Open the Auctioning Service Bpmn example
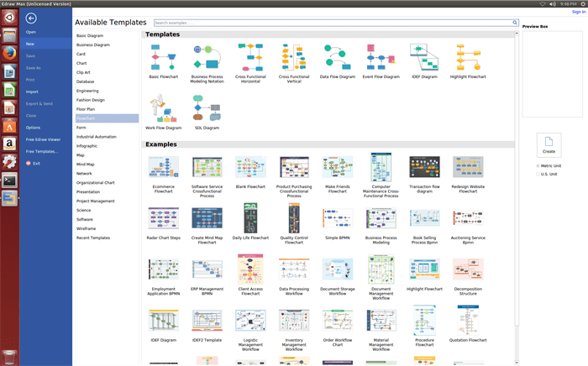This screenshot has width=588, height=366. click(468, 218)
